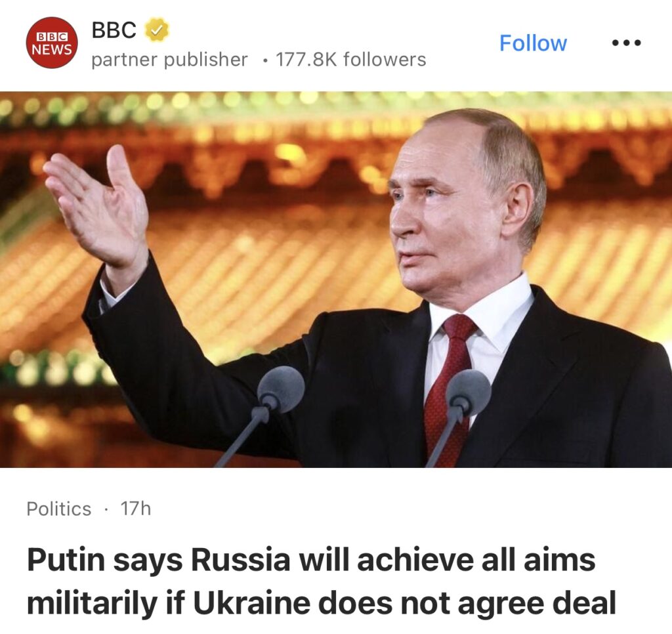
Task: Open the BBC News round logo
Action: coord(52,43)
